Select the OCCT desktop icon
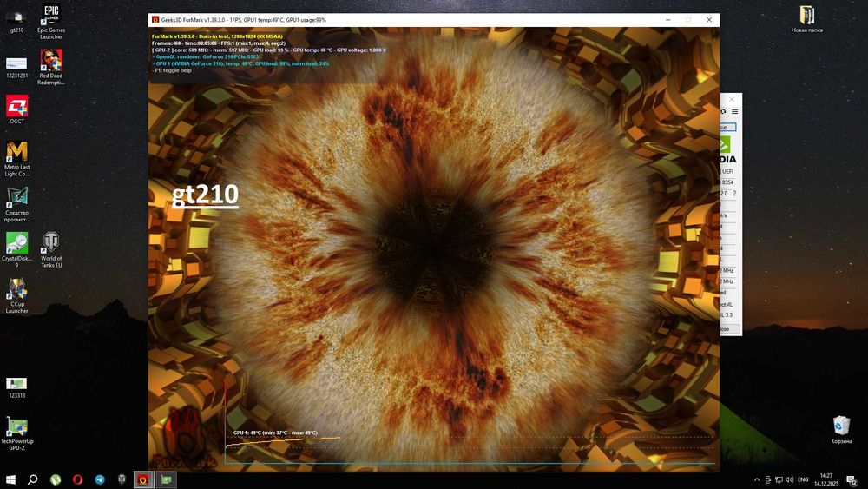This screenshot has width=868, height=489. coord(16,109)
